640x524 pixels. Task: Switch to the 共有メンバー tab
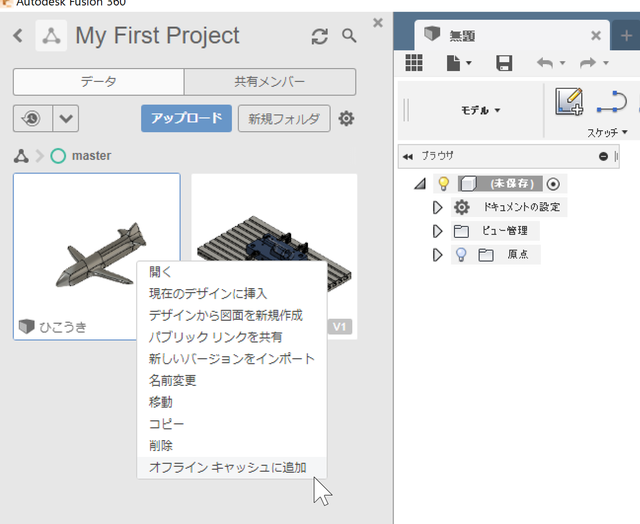[x=270, y=82]
